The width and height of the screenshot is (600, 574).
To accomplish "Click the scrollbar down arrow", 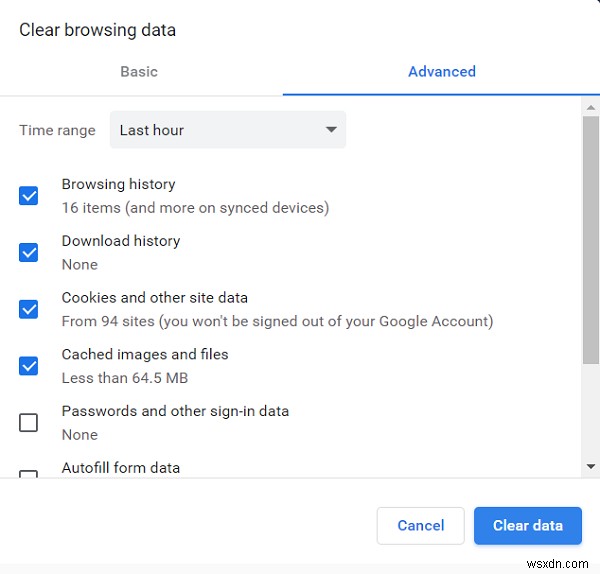I will pyautogui.click(x=591, y=466).
